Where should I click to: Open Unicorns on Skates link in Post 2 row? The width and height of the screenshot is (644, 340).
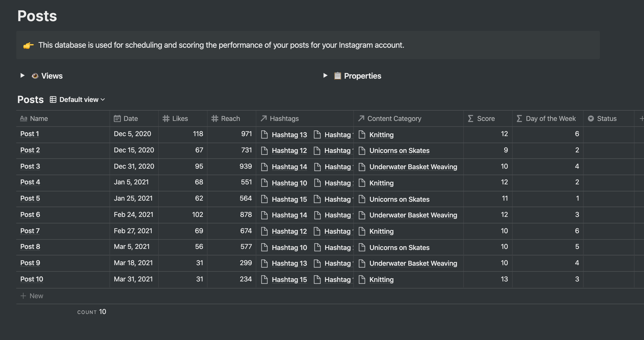coord(399,151)
